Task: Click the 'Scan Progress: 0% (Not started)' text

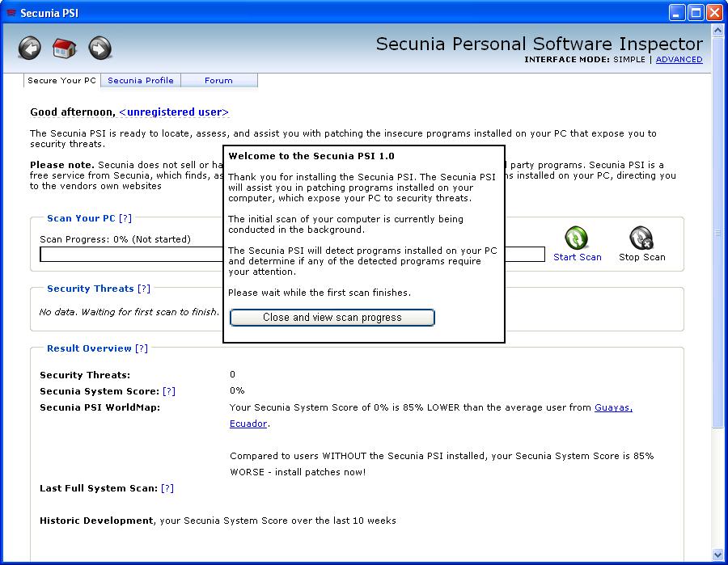Action: coord(115,239)
